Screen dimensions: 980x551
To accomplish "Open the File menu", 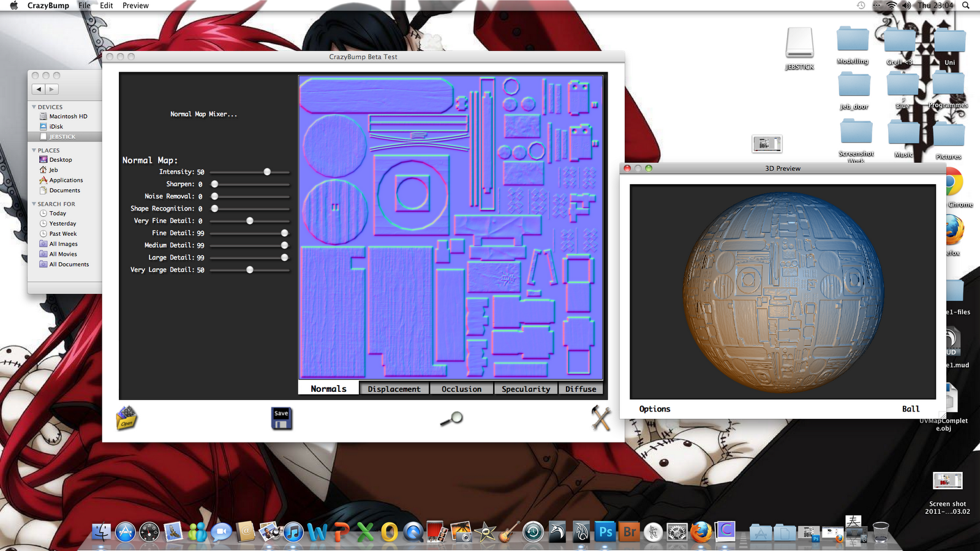I will tap(85, 6).
